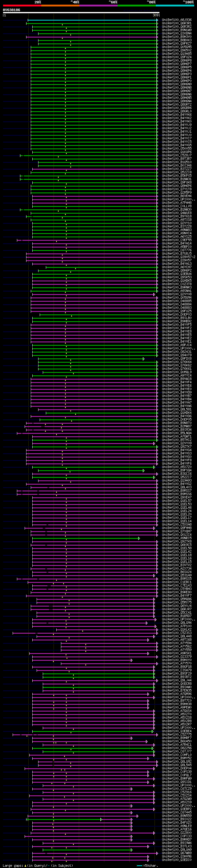The height and width of the screenshot is (868, 197).
Task: Select hit label UniRef100_B9T7C0
Action: click(x=176, y=700)
